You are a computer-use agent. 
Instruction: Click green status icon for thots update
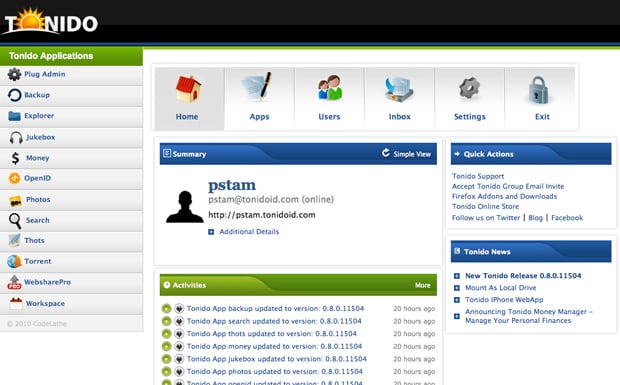(x=166, y=334)
